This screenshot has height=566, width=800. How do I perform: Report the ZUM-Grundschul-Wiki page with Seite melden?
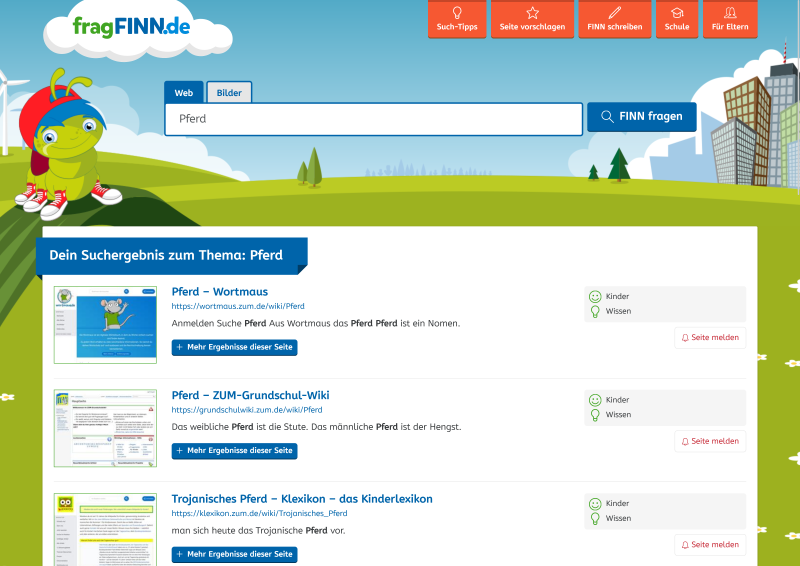pos(710,441)
